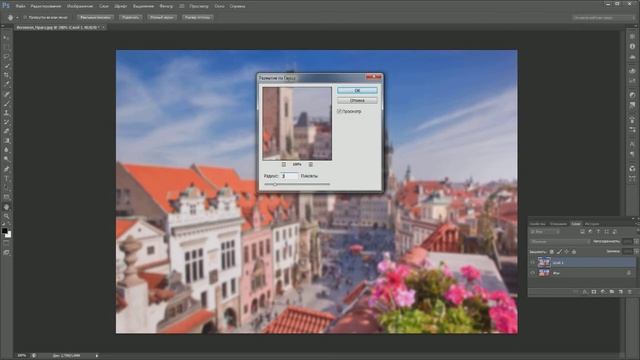
Task: Select the Eraser tool
Action: [x=6, y=132]
